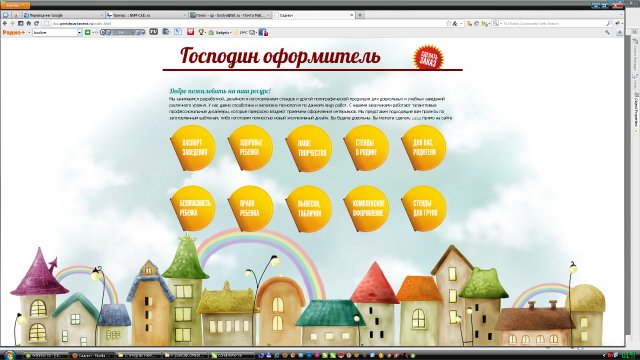Open 'Комплексное оформление' orange circle
640x360 pixels.
[366, 209]
